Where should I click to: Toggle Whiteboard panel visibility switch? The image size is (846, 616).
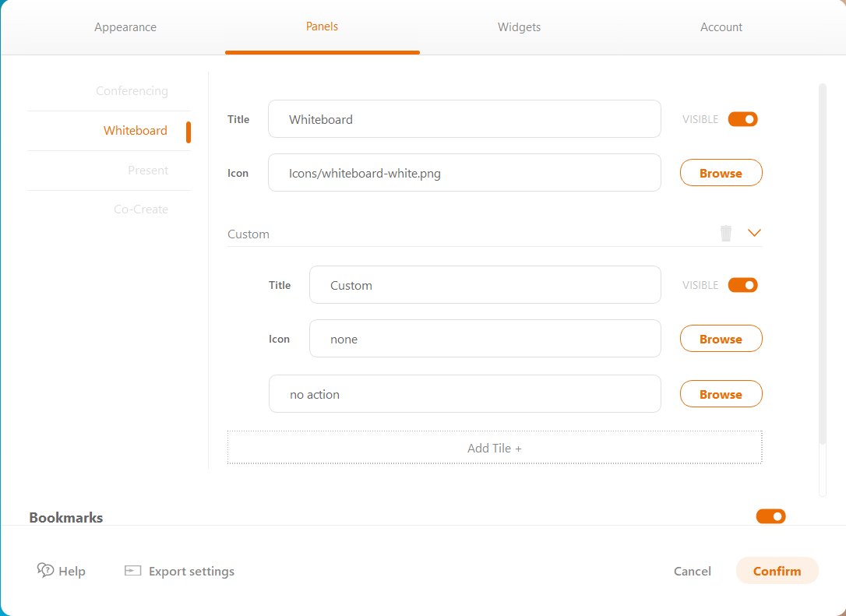[742, 119]
